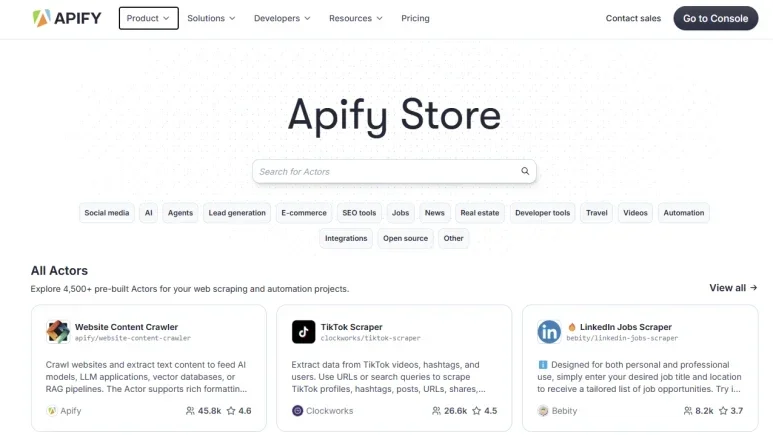
Task: Toggle the Open source category filter
Action: 405,238
